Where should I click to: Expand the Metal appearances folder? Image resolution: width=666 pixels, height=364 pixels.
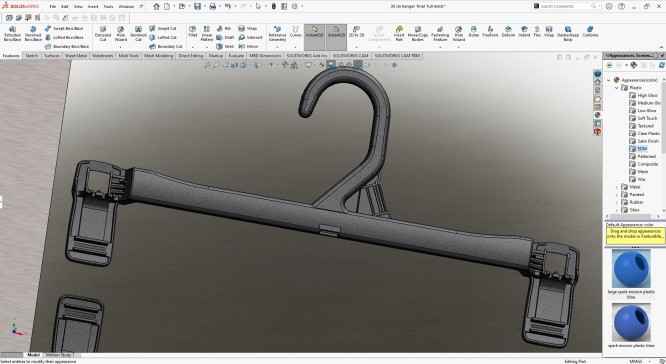[x=617, y=187]
